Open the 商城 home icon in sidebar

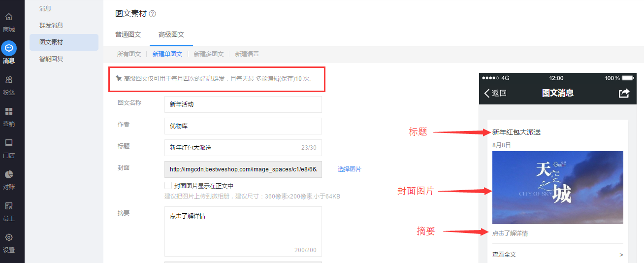[9, 18]
